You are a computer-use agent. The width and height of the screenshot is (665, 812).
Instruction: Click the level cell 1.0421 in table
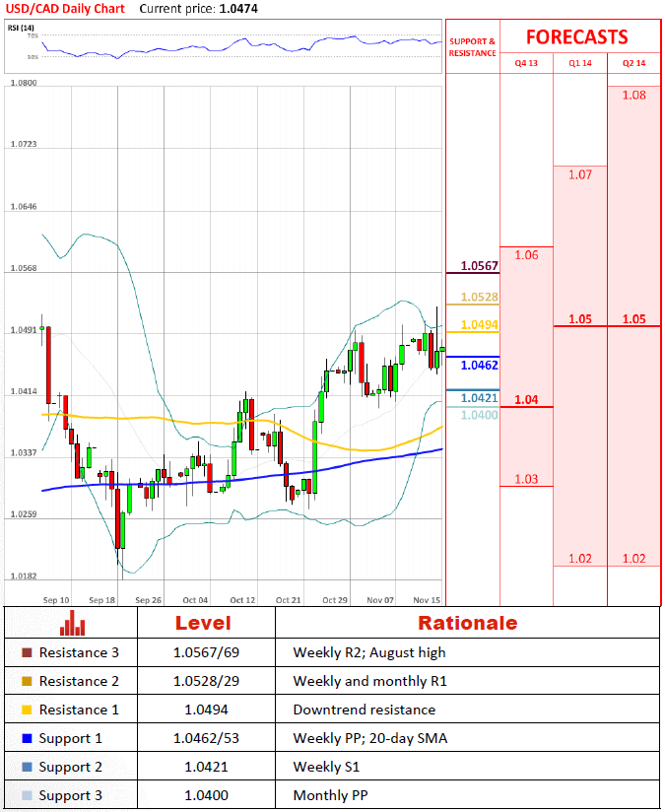pyautogui.click(x=206, y=767)
